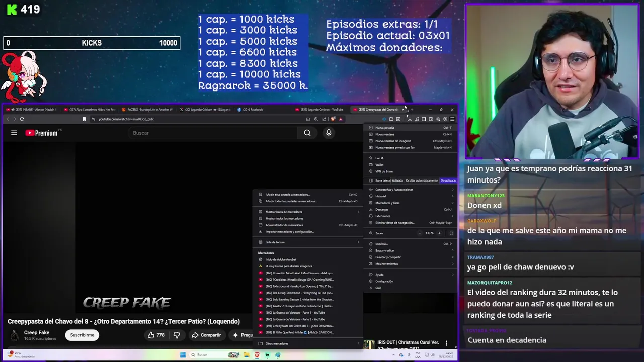
Task: Open extensions puzzle icon in toolbar
Action: 391,119
